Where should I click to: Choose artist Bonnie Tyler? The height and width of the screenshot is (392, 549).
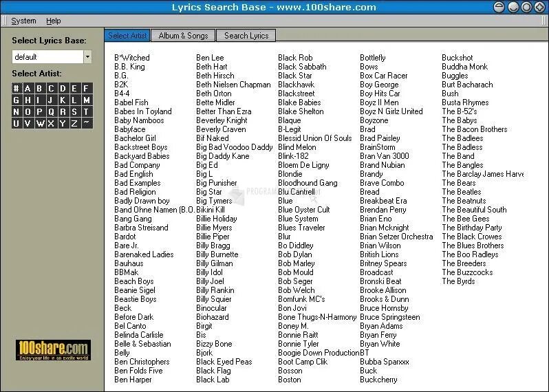(299, 344)
